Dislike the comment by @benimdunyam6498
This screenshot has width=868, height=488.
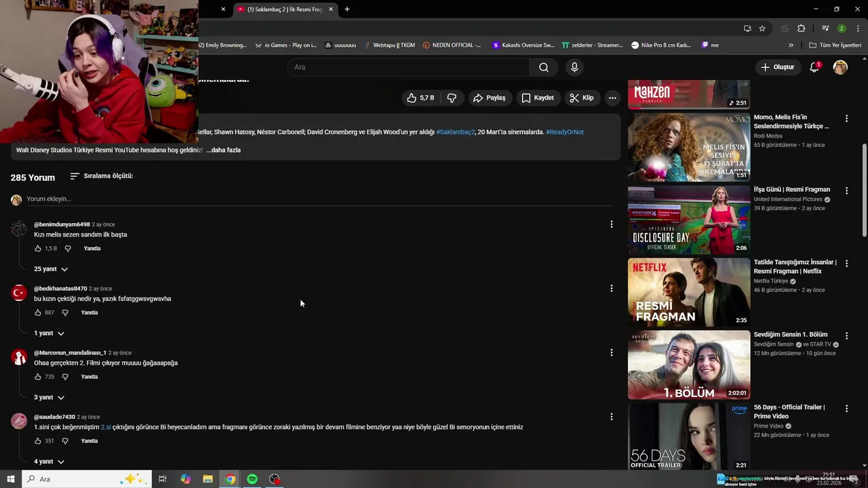(68, 249)
